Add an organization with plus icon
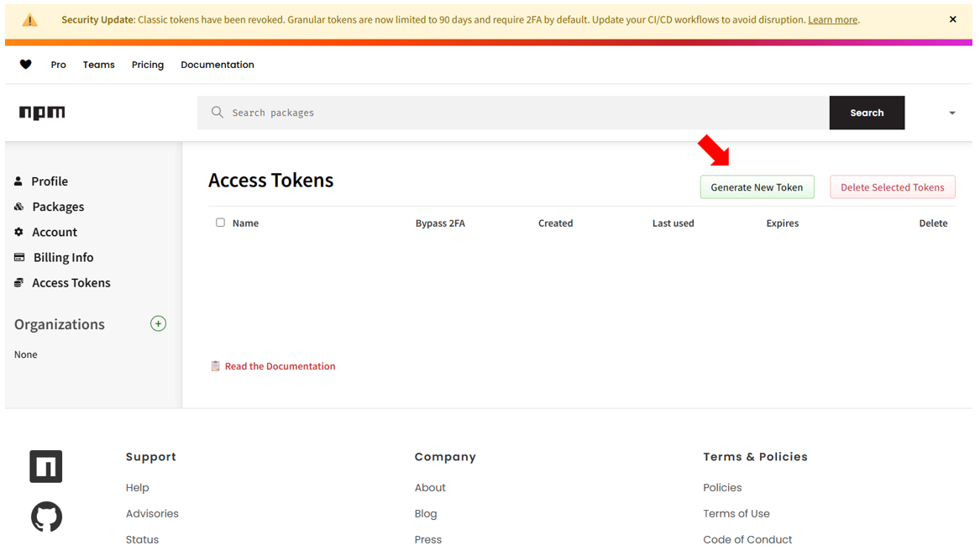Viewport: 980px width, 551px height. pos(158,324)
